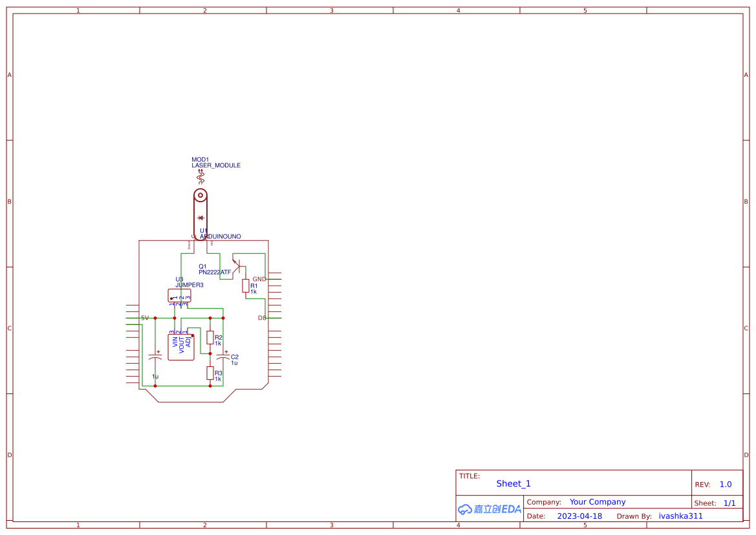
Task: Click the VIN/VOUT/ADJ regulator symbol
Action: [x=181, y=346]
